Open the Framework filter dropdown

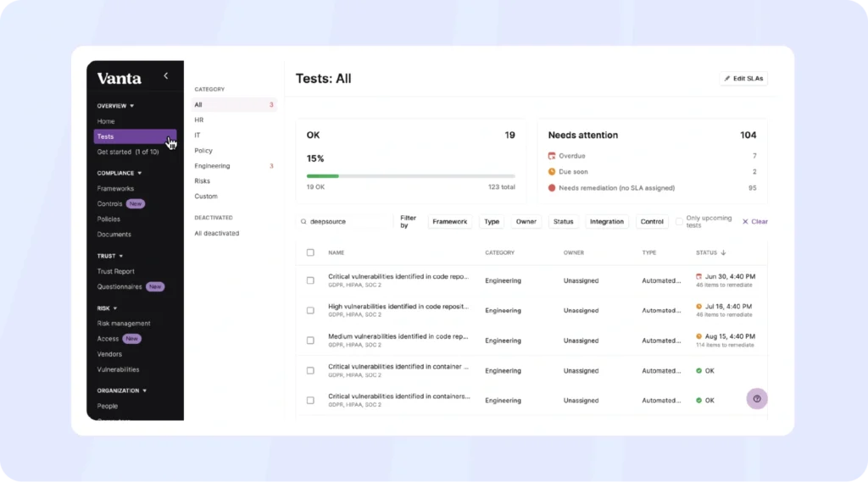click(x=449, y=221)
